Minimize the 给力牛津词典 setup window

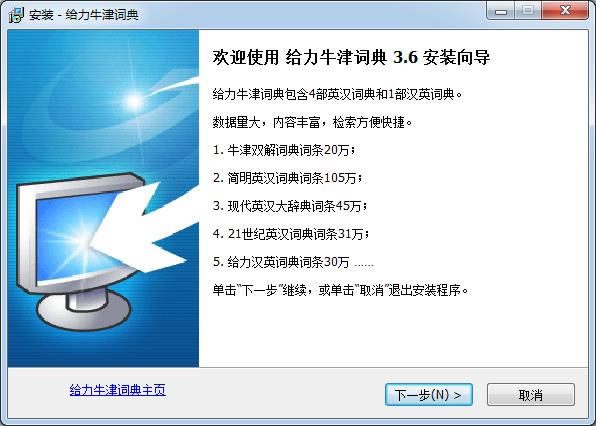pyautogui.click(x=501, y=10)
